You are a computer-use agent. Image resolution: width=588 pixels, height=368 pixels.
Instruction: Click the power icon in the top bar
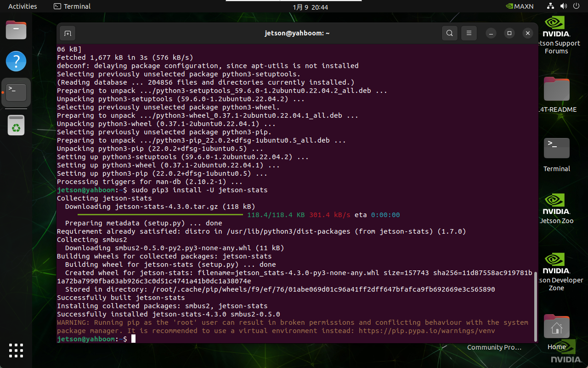click(x=577, y=6)
